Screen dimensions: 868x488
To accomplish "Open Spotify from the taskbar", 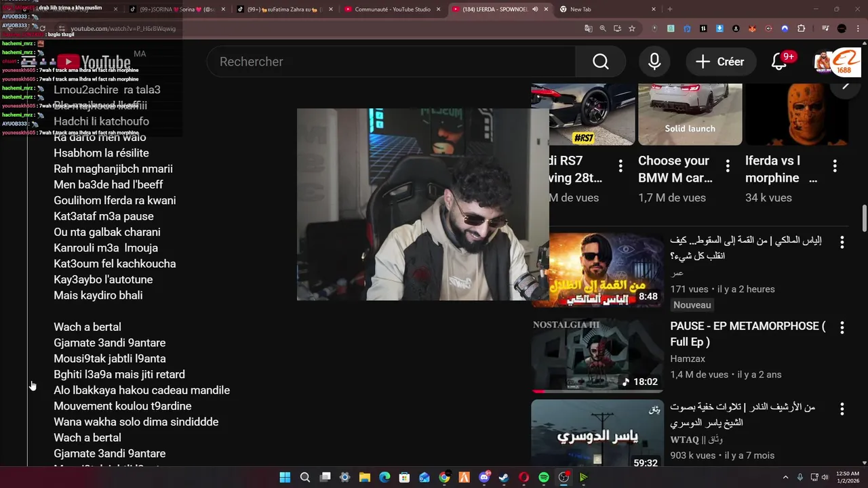I will click(x=544, y=478).
